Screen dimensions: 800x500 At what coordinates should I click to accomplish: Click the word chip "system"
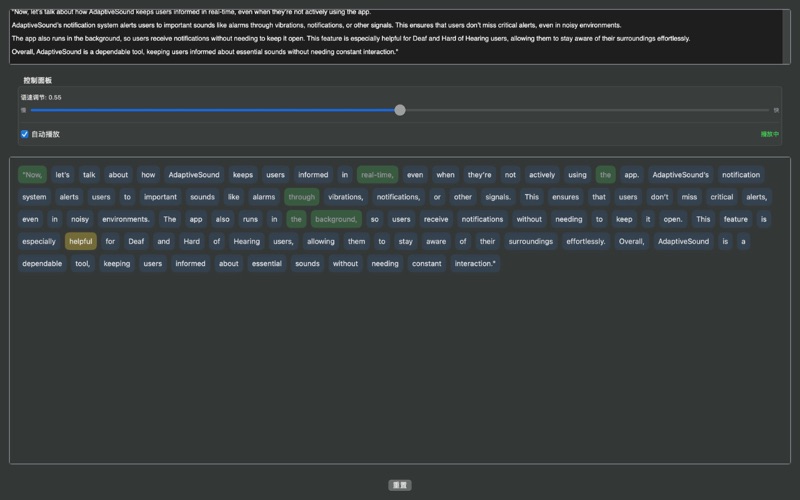[34, 197]
